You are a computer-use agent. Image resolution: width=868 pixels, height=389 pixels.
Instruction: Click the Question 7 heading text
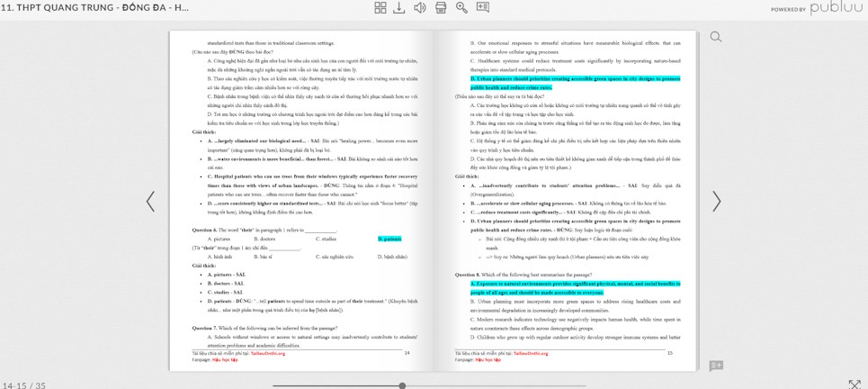204,328
